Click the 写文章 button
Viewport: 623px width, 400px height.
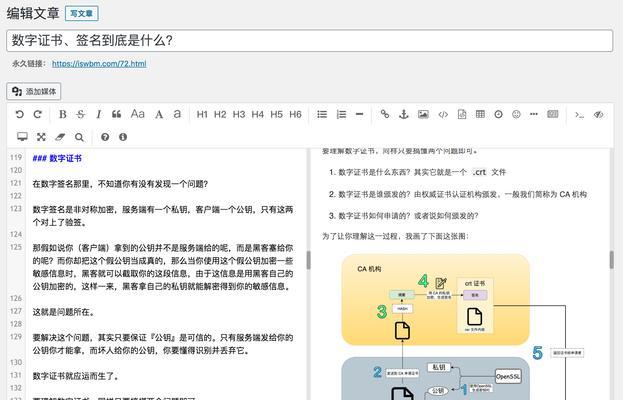pos(82,14)
